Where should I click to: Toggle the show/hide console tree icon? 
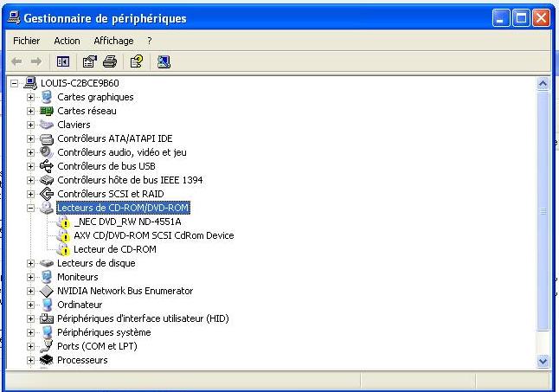[62, 61]
